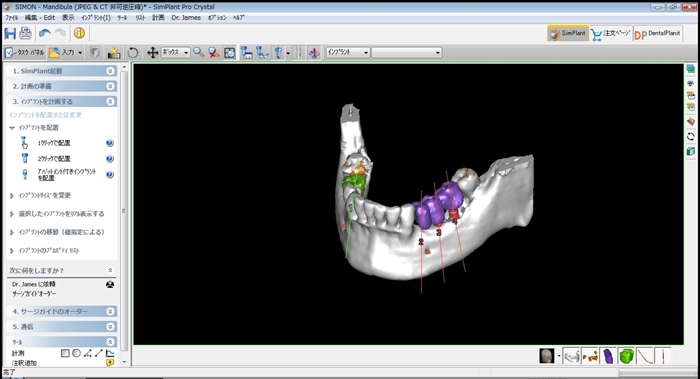Click the orange information icon

click(79, 33)
